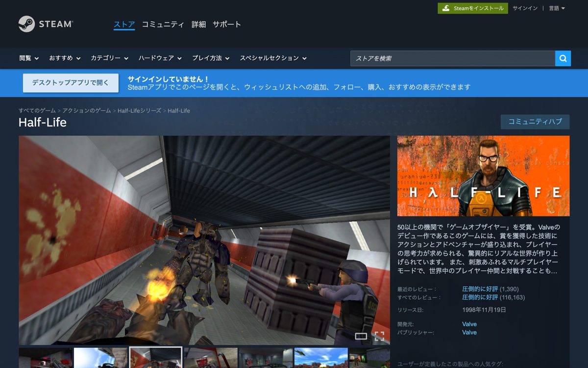
Task: Select the fifth screenshot thumbnail
Action: tap(266, 358)
